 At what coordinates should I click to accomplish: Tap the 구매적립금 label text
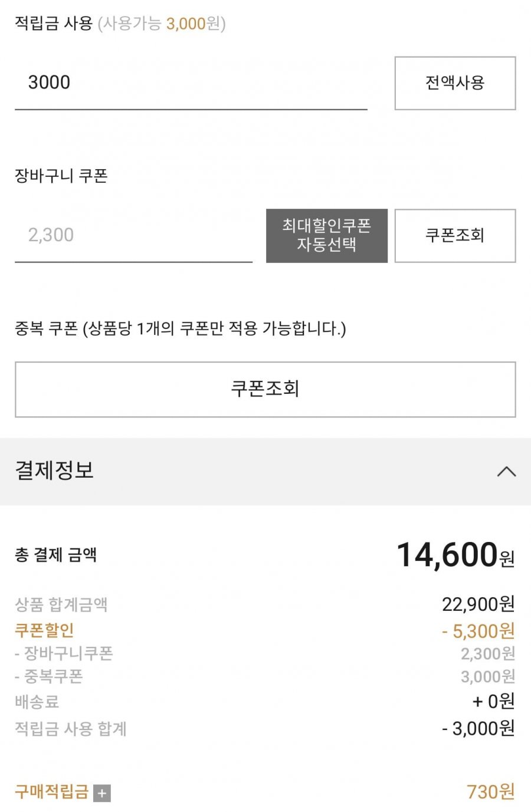[x=51, y=791]
